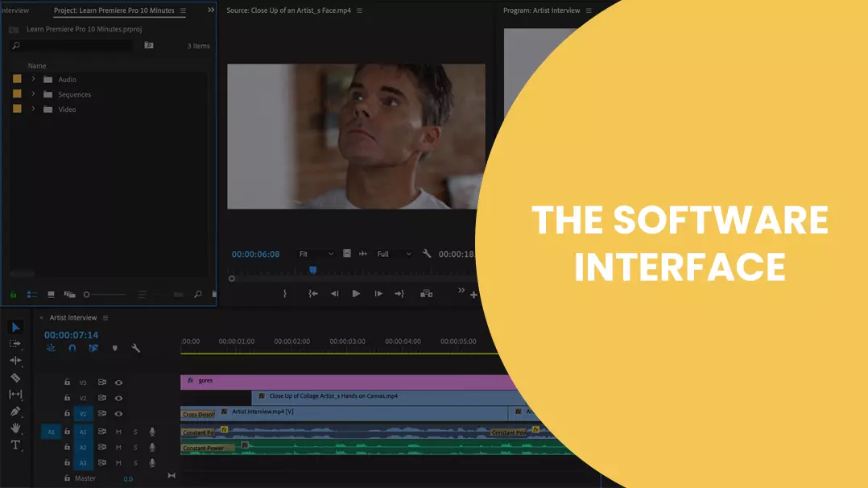Play the Source monitor clip
Screen dimensions: 868x488
tap(356, 294)
